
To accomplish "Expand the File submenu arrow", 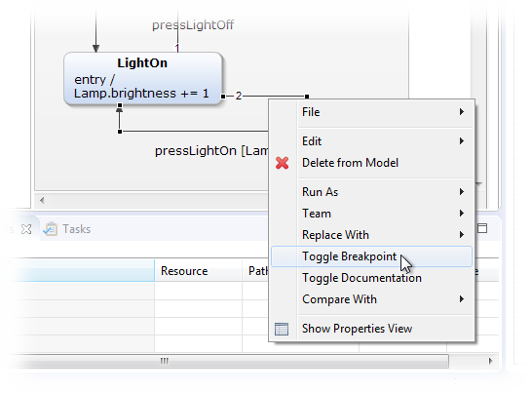I will pos(462,112).
